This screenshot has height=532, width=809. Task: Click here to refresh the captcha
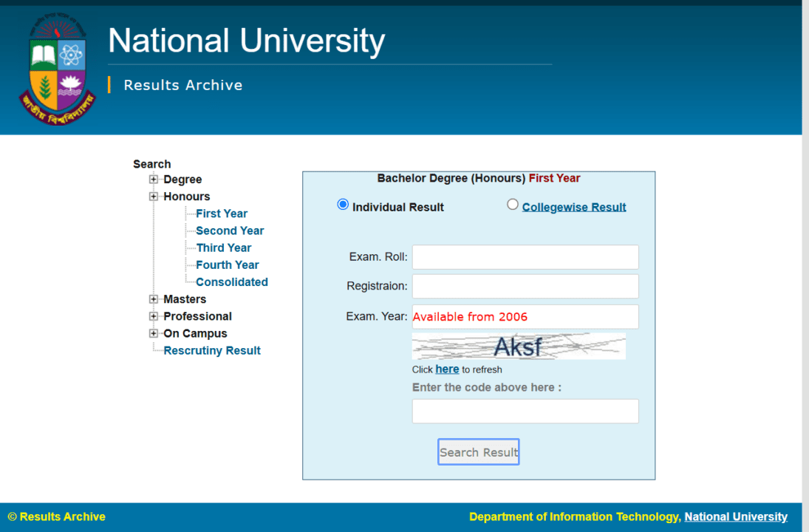pos(446,369)
